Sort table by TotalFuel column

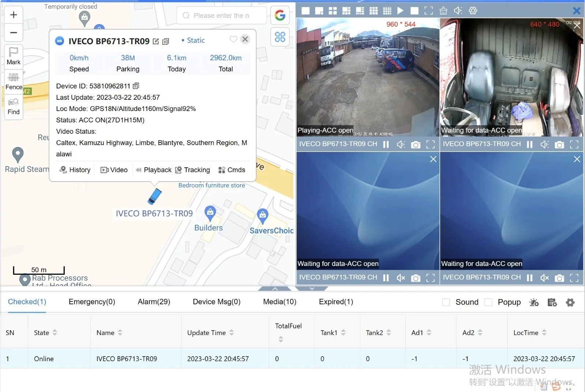[281, 339]
